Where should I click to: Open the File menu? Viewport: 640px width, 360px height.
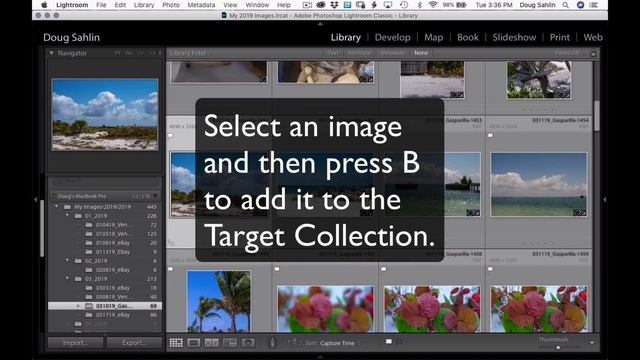point(101,5)
